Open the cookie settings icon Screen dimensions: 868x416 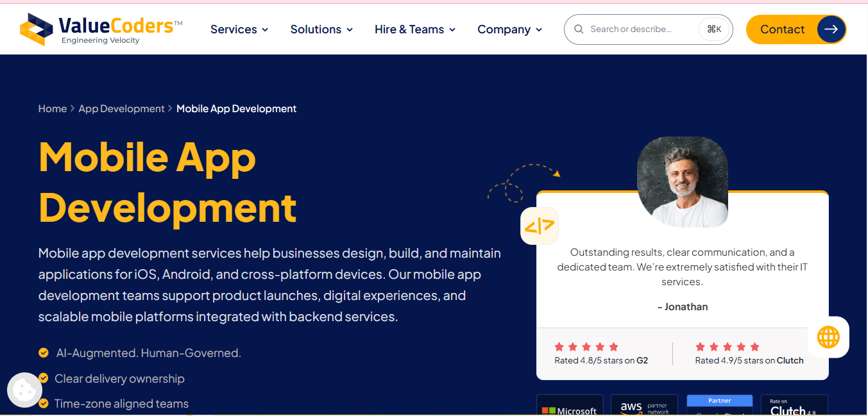click(24, 390)
